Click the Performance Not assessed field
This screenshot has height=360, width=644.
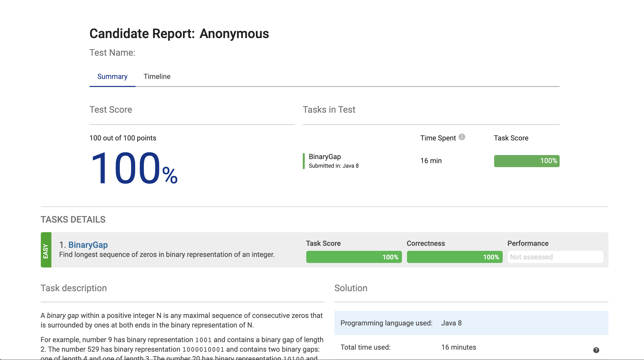pos(555,257)
